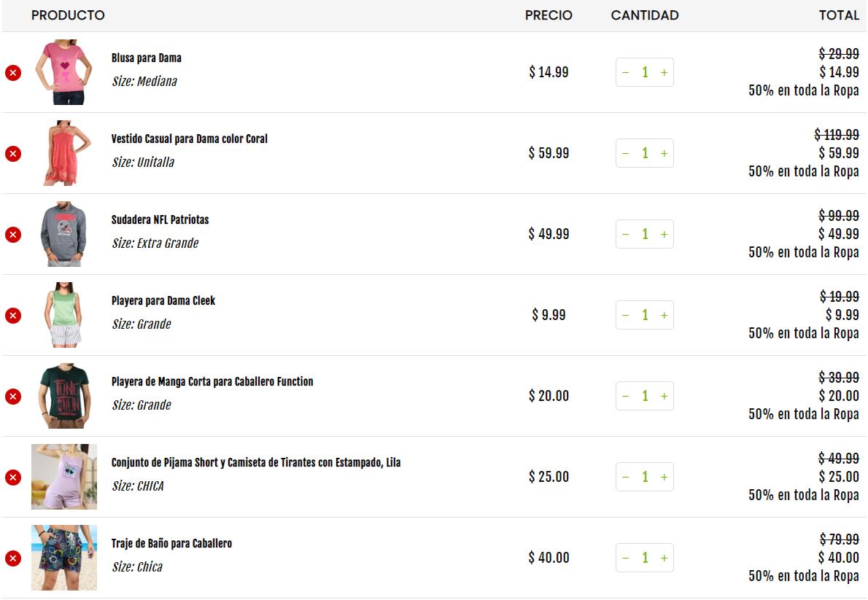Open Playera de Manga Corta Function link
Screen dimensions: 868x600
[212, 381]
